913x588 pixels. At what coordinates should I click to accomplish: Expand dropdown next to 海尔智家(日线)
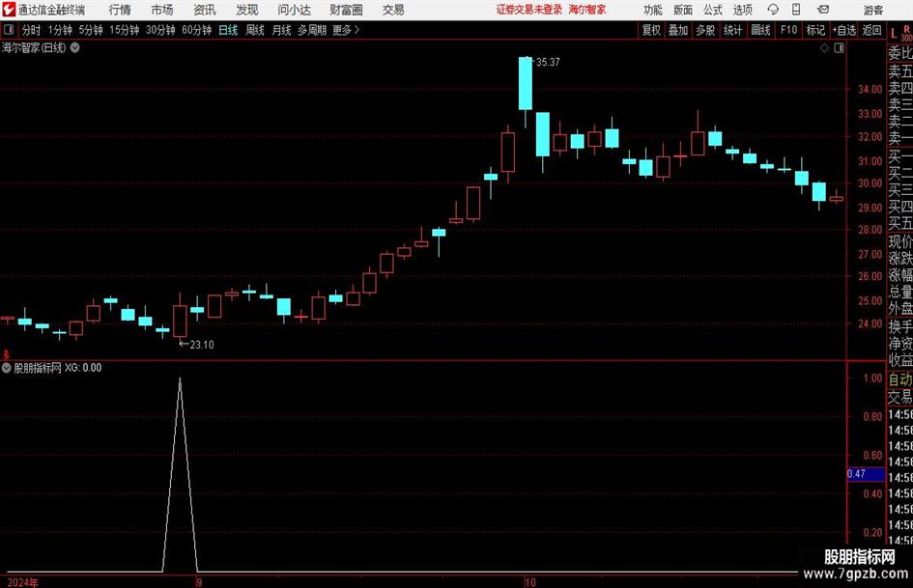[75, 47]
